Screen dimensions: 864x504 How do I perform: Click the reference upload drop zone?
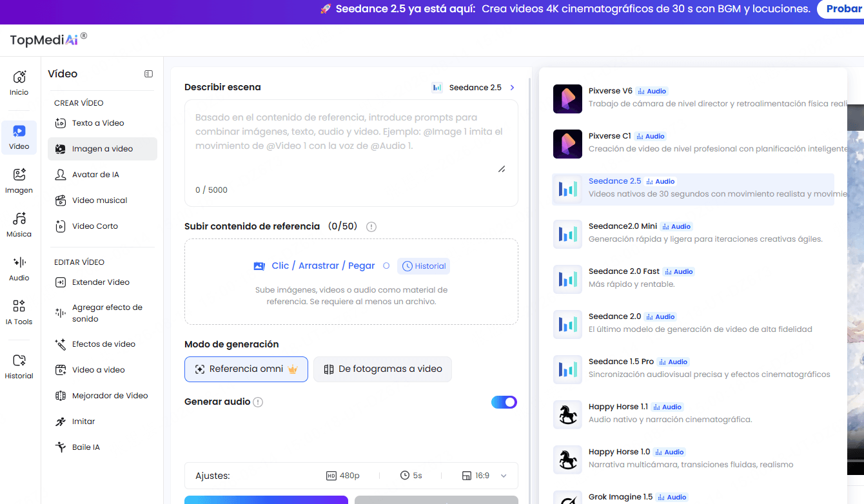point(351,282)
